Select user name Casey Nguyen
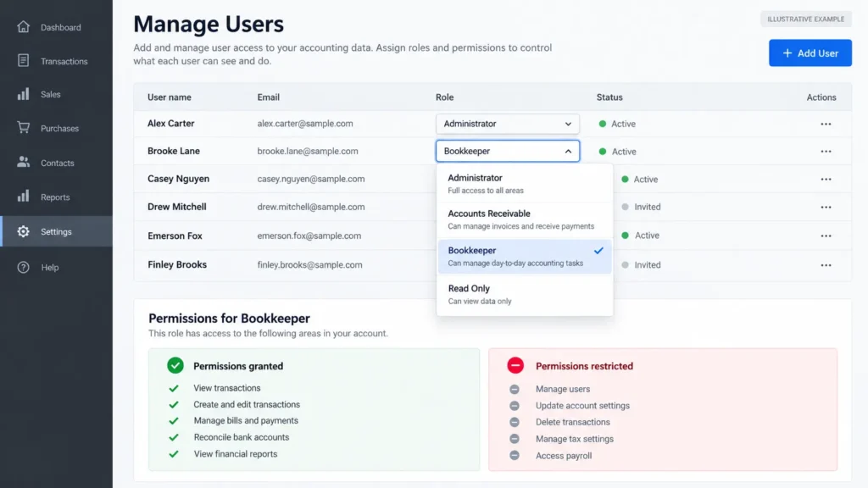 (x=178, y=179)
